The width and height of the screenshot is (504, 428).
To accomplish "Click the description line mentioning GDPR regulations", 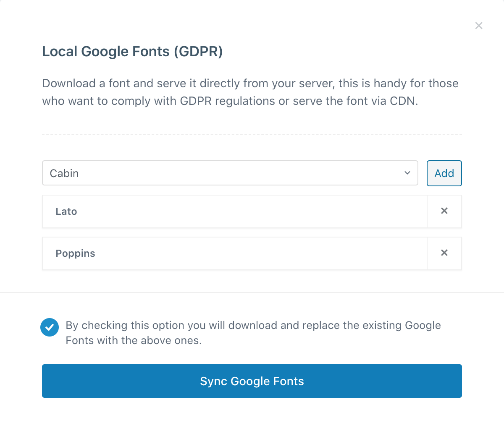I will pos(230,101).
